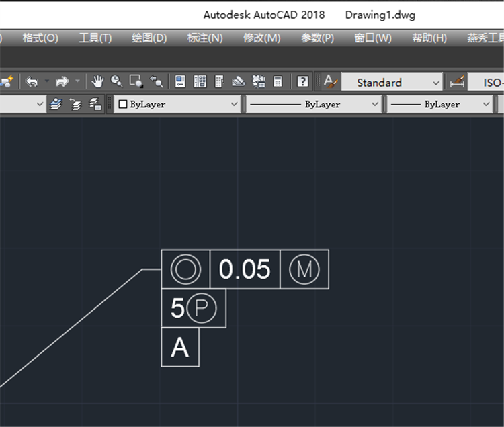Click the Zoom Previous icon
Image resolution: width=504 pixels, height=427 pixels.
(156, 81)
